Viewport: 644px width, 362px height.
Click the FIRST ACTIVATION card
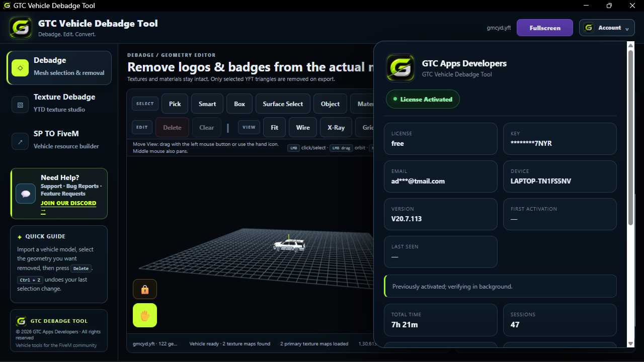click(x=560, y=214)
